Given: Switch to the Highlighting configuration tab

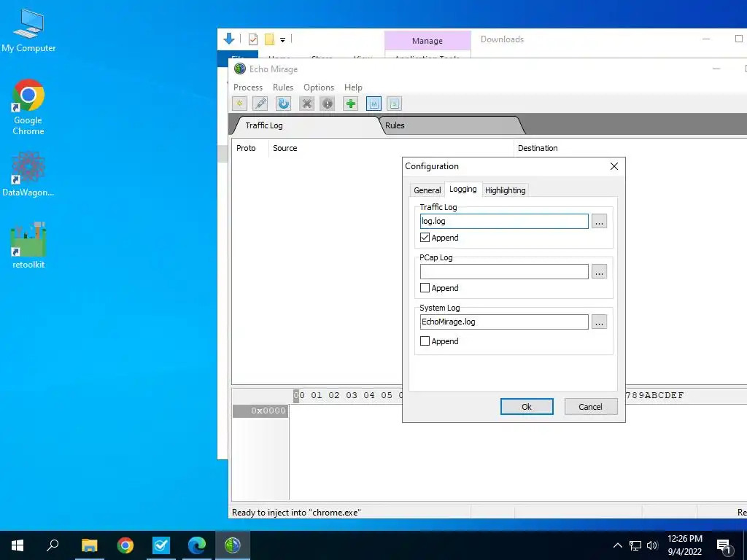Looking at the screenshot, I should (x=505, y=190).
